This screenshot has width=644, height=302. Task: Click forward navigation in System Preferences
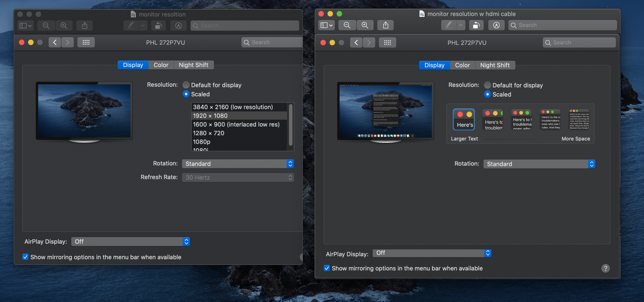pos(67,42)
